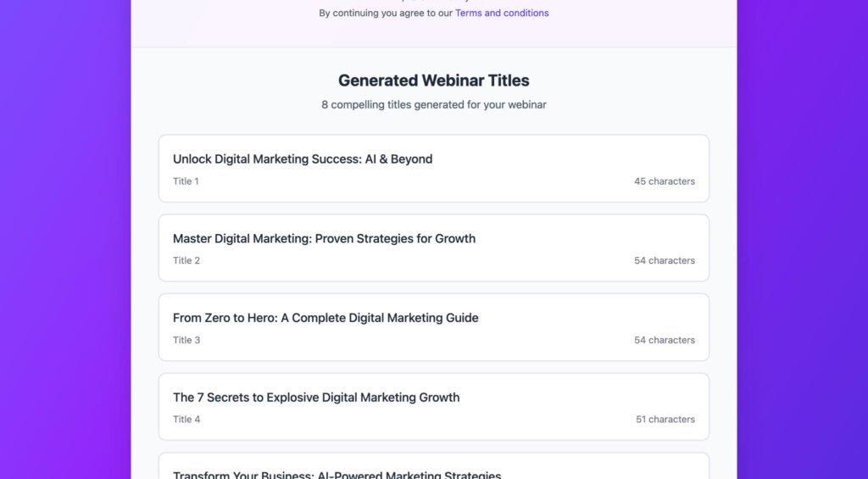Click the partially visible 'Transform Your Business' title
Screen dimensions: 868x479
pyautogui.click(x=337, y=474)
